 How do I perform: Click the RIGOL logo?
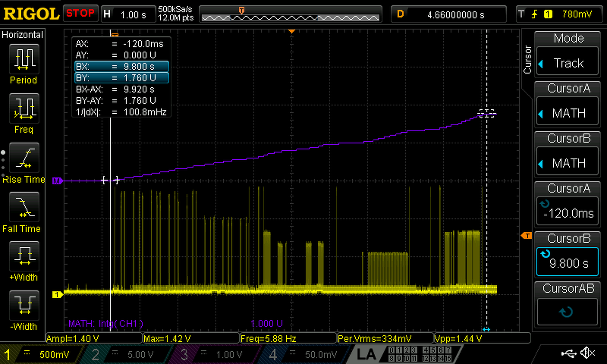click(x=31, y=14)
